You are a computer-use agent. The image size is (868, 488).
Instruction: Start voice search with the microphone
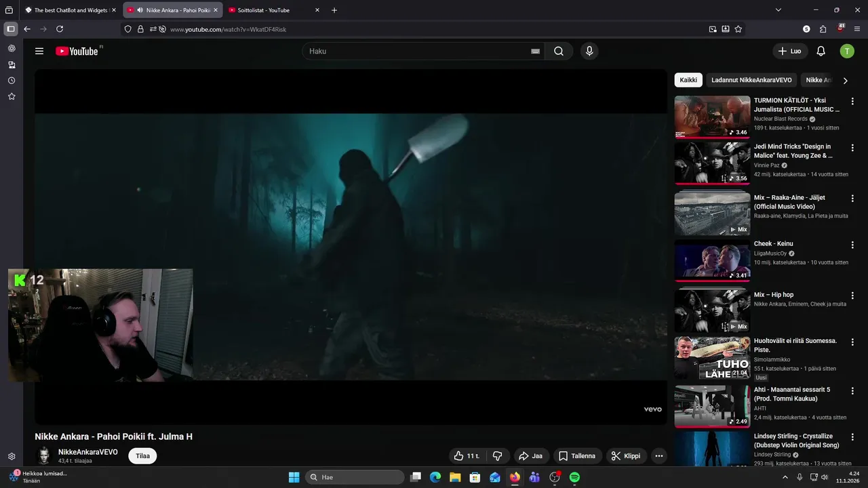[x=589, y=51]
